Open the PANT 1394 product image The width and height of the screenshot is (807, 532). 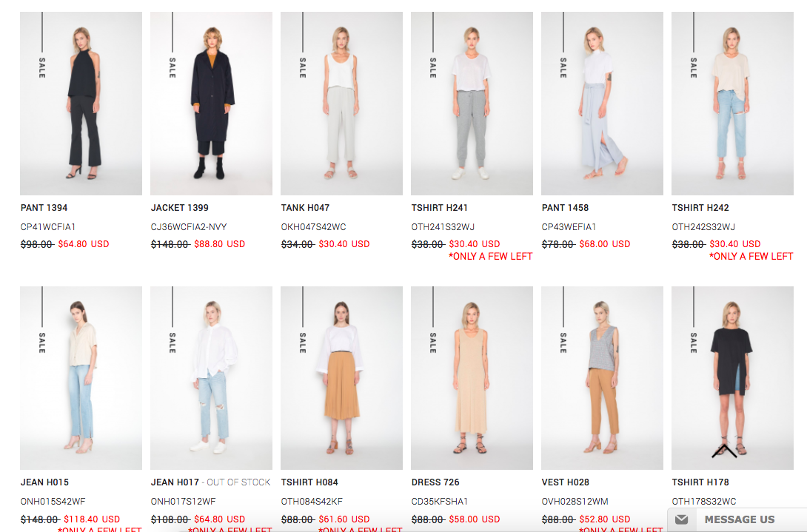pyautogui.click(x=81, y=104)
